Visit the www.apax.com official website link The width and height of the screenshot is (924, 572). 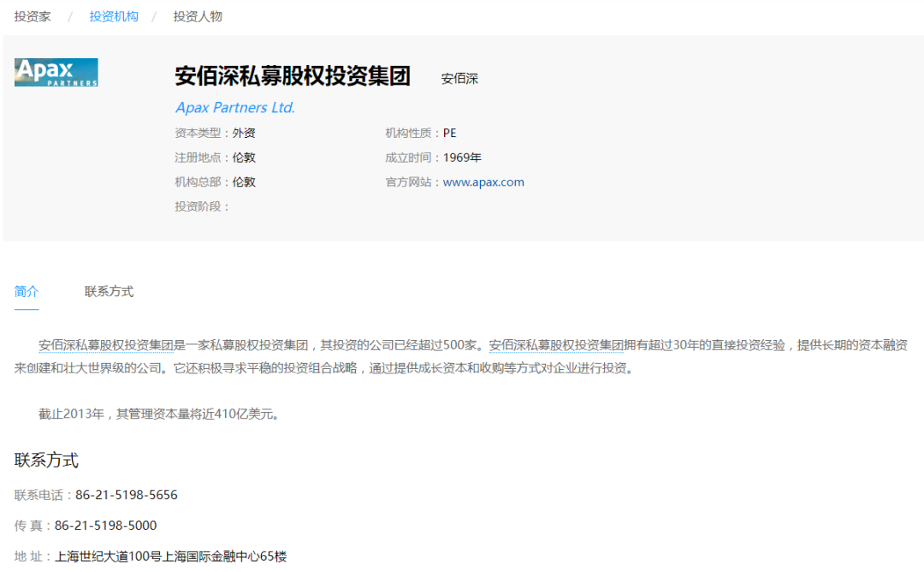coord(483,182)
